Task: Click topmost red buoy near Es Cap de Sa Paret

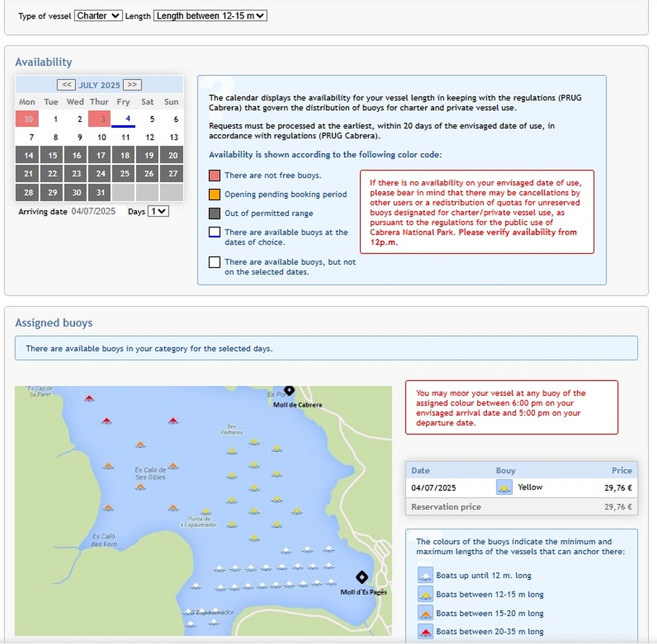Action: 89,398
